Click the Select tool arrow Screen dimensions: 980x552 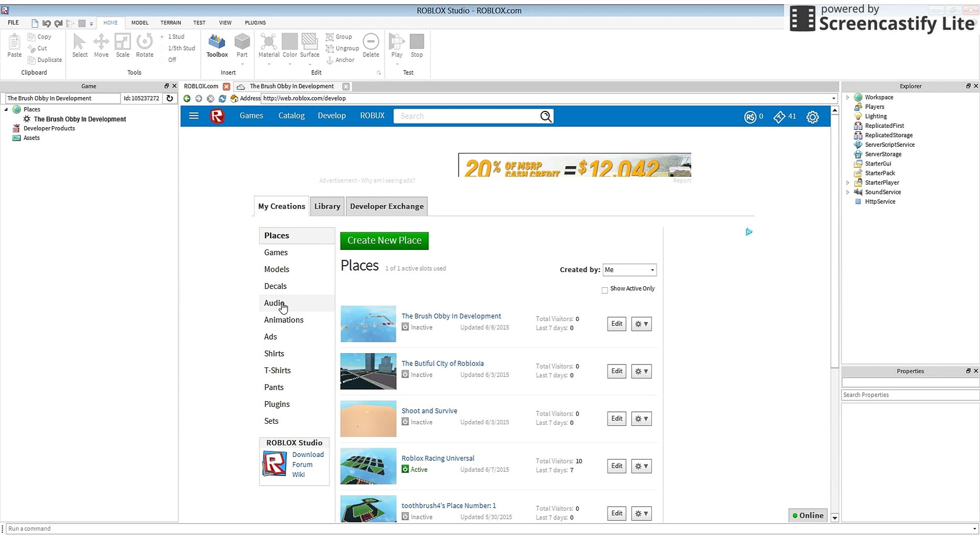tap(80, 45)
